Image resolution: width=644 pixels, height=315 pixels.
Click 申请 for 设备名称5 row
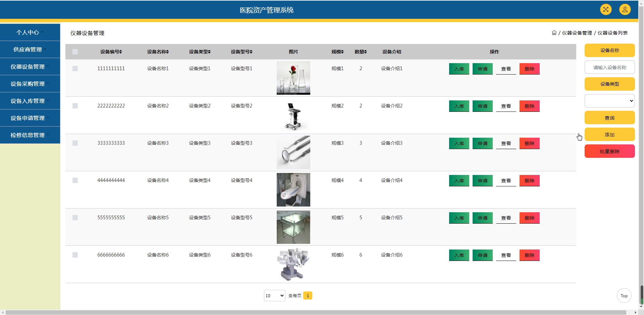[x=482, y=218]
